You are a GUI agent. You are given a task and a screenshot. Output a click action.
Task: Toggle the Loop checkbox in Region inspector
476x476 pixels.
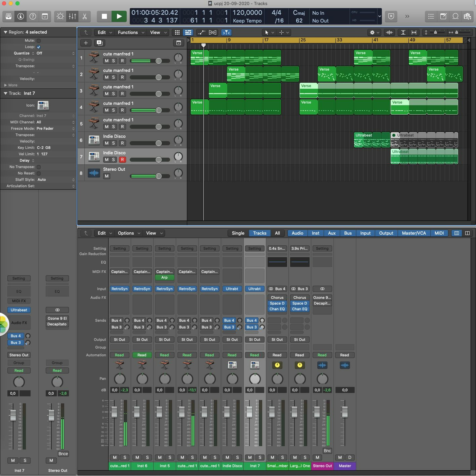[x=39, y=47]
